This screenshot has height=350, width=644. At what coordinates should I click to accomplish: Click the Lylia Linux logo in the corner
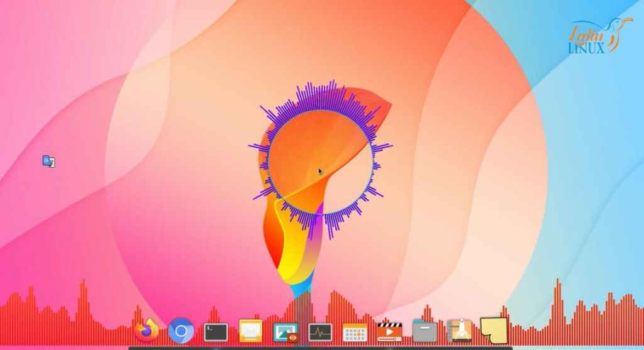coord(592,36)
